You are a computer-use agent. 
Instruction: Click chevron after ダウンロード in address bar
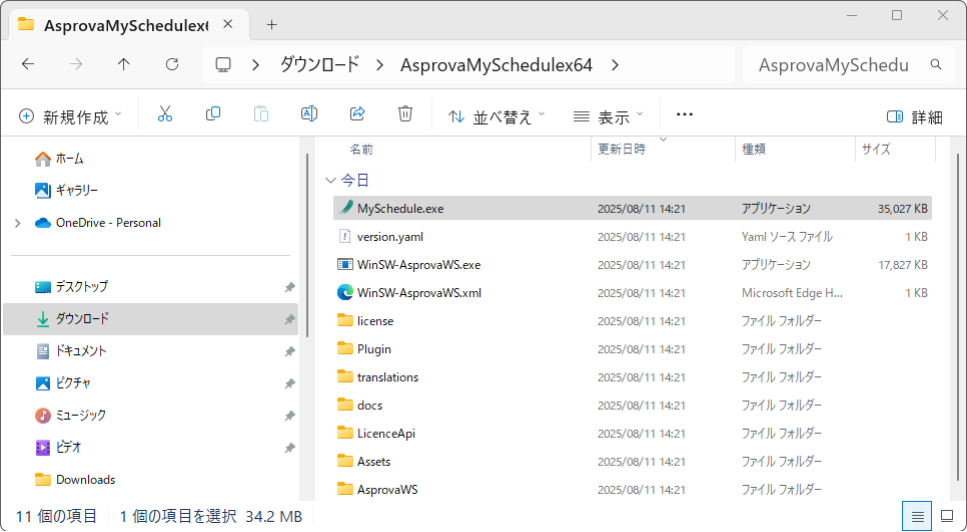[x=380, y=65]
